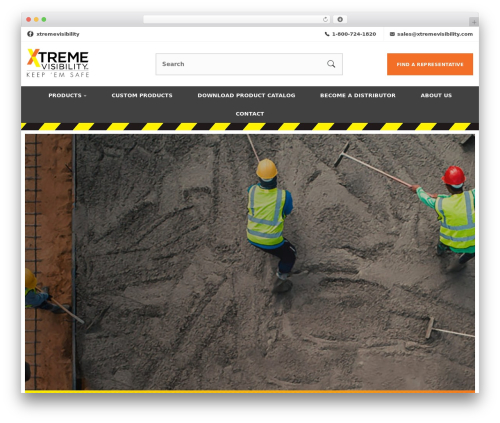Viewport: 500px width, 423px height.
Task: Call the 1-800-724-1820 phone link
Action: tap(354, 34)
